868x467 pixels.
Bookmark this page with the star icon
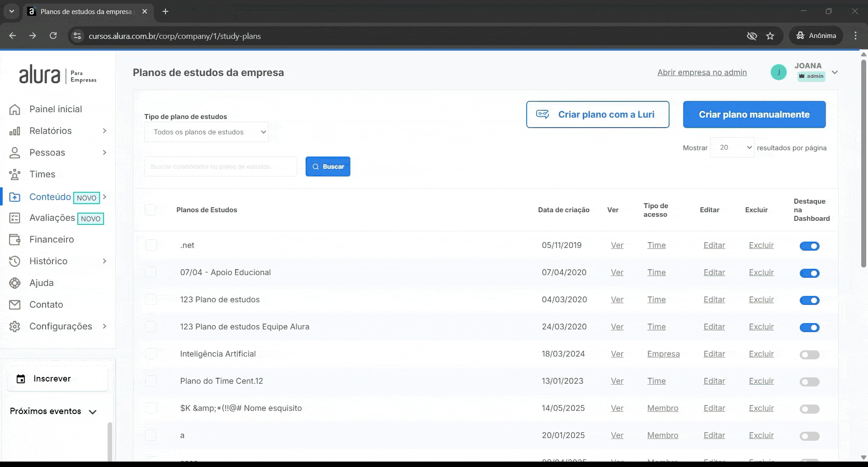[770, 36]
